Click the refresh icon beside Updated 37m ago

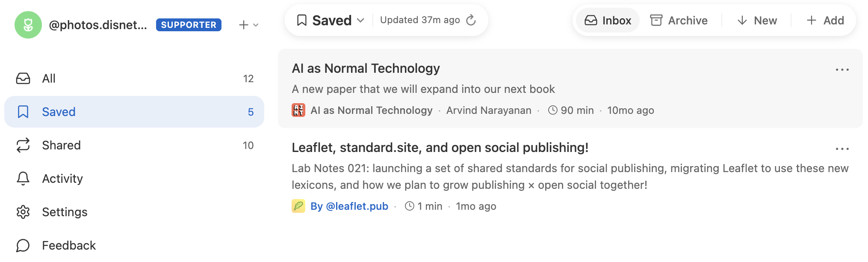click(471, 20)
